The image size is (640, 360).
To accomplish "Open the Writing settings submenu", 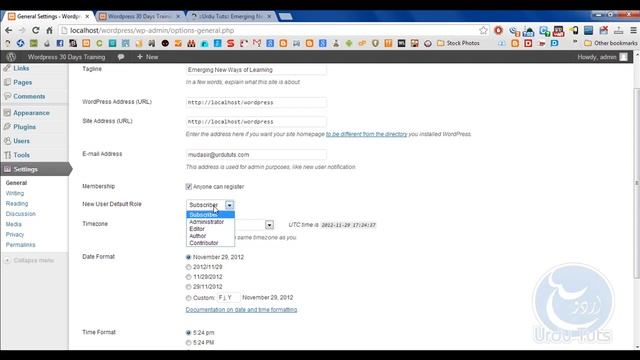I will coord(15,193).
